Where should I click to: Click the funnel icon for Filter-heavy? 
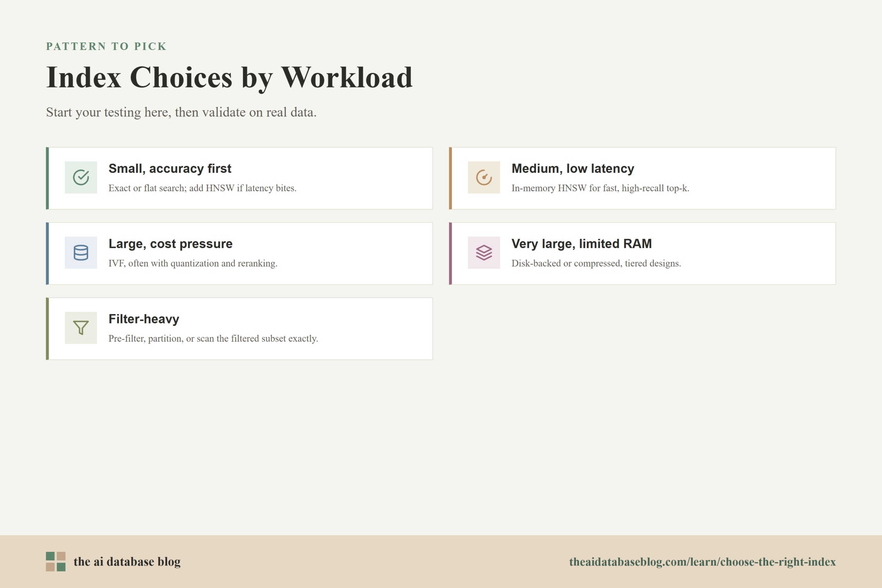(x=81, y=328)
